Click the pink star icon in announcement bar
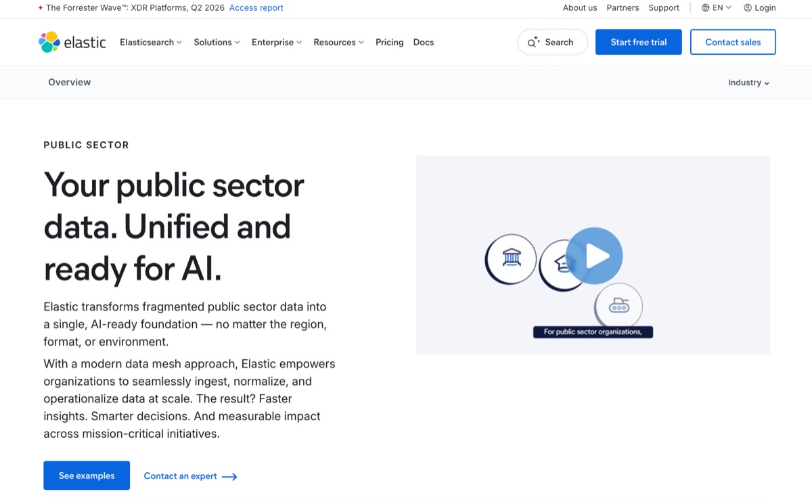 tap(41, 8)
